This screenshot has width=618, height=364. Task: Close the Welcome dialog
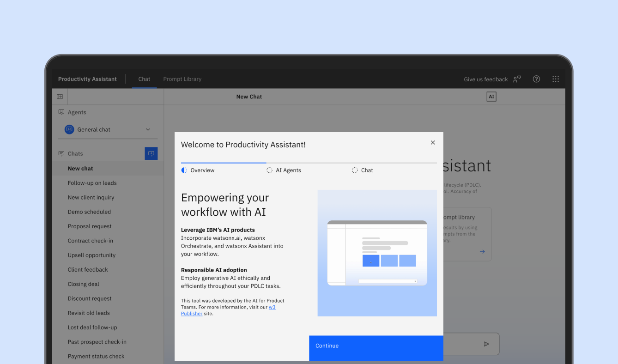(433, 143)
